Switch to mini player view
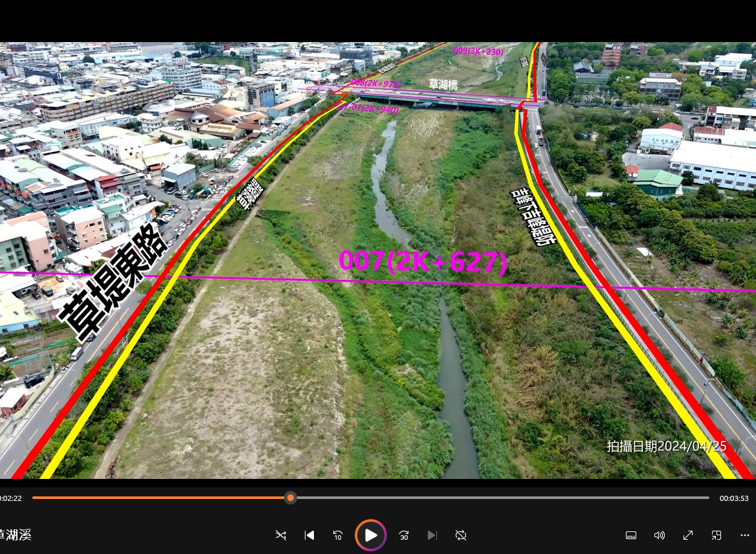This screenshot has width=756, height=554. click(x=717, y=535)
